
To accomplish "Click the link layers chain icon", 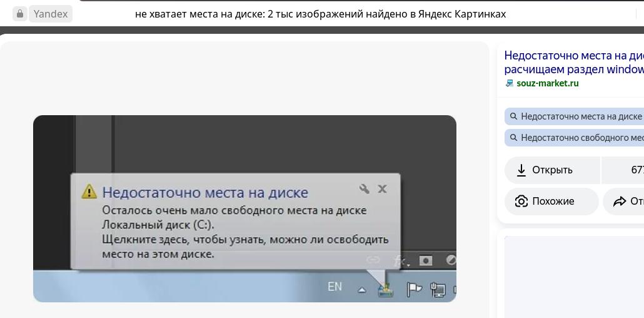I will coord(373,260).
